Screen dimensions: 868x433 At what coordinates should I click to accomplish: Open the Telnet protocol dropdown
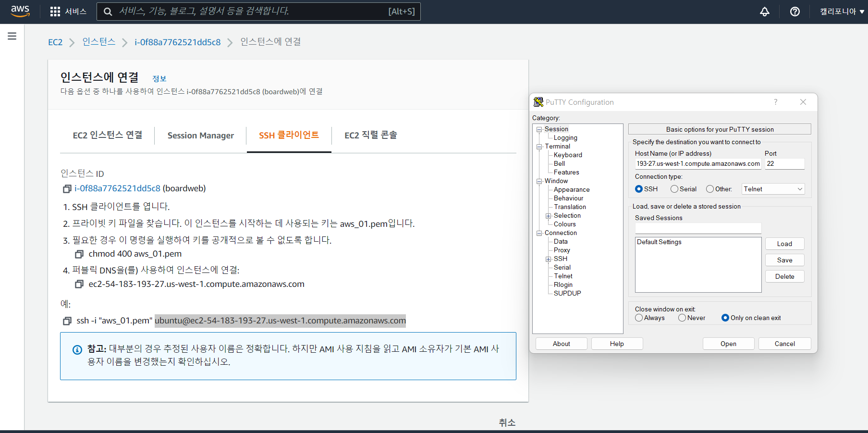click(x=773, y=189)
